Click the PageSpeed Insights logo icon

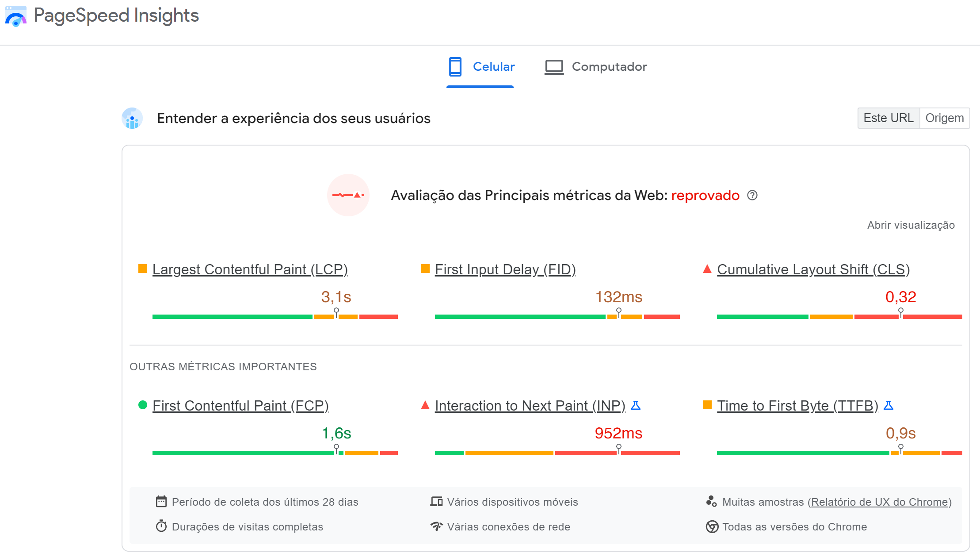click(x=16, y=17)
